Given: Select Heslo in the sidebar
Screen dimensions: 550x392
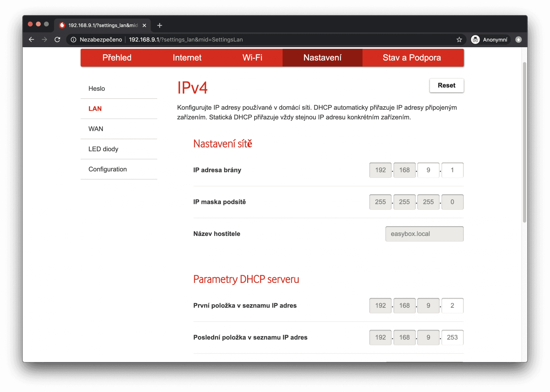Looking at the screenshot, I should pos(96,88).
